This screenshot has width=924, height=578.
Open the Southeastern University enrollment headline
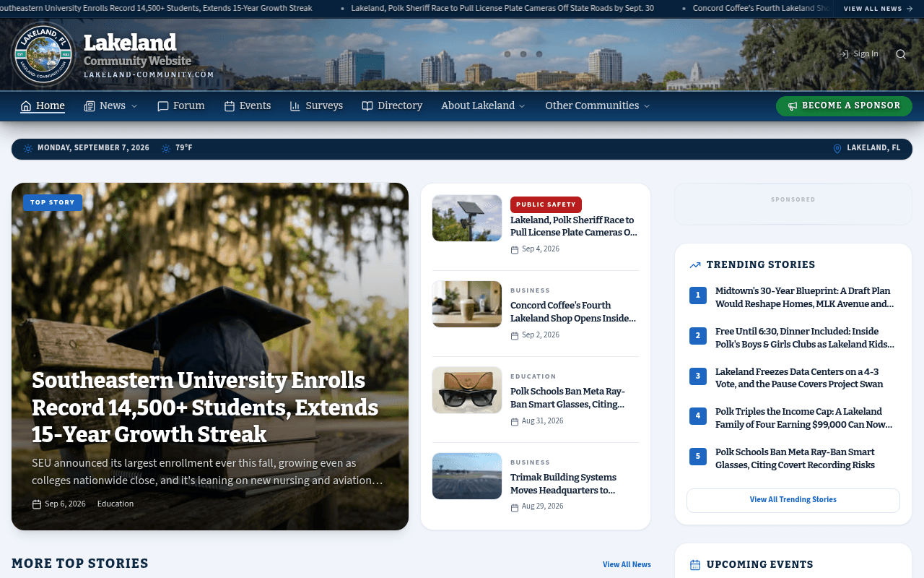tap(205, 407)
